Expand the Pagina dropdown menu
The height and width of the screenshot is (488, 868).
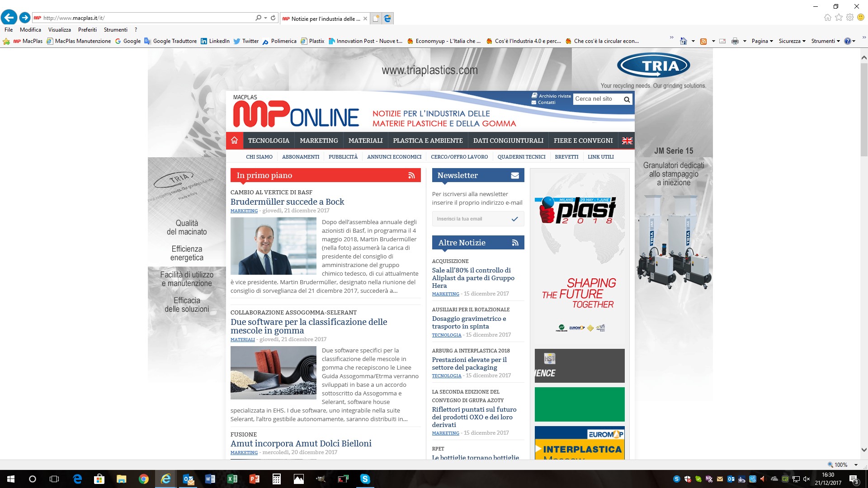tap(762, 41)
